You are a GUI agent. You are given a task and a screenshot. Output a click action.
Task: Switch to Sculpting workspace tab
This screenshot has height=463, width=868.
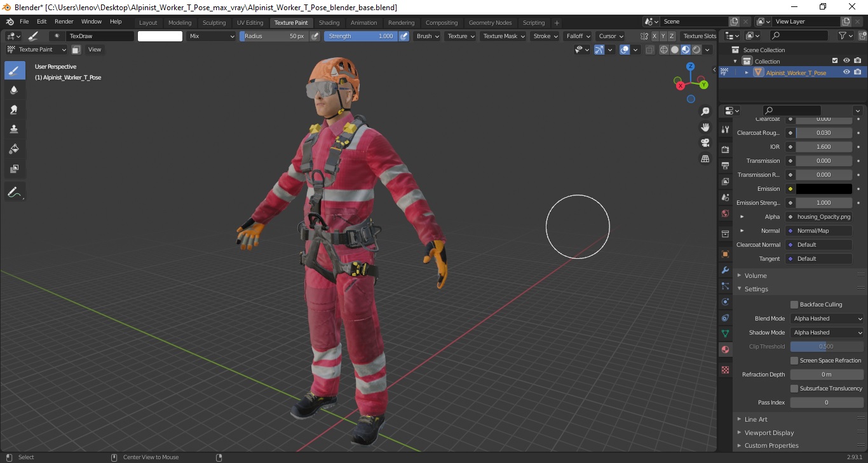click(214, 23)
